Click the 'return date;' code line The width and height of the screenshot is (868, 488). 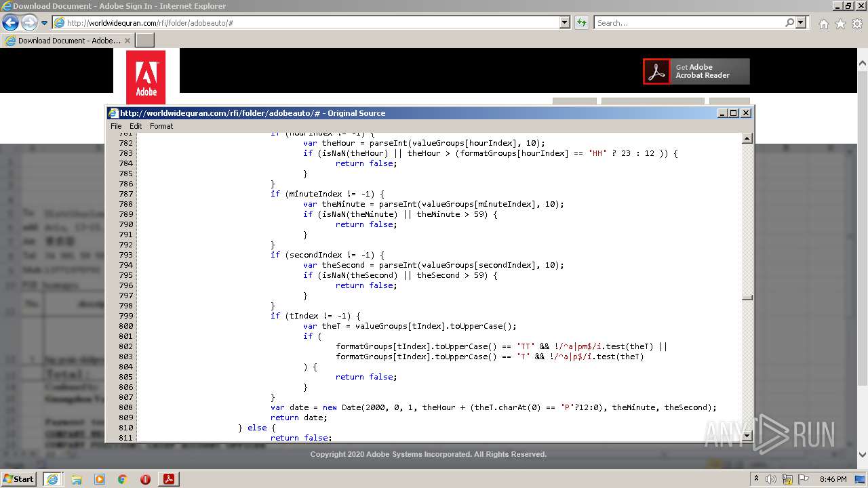298,418
